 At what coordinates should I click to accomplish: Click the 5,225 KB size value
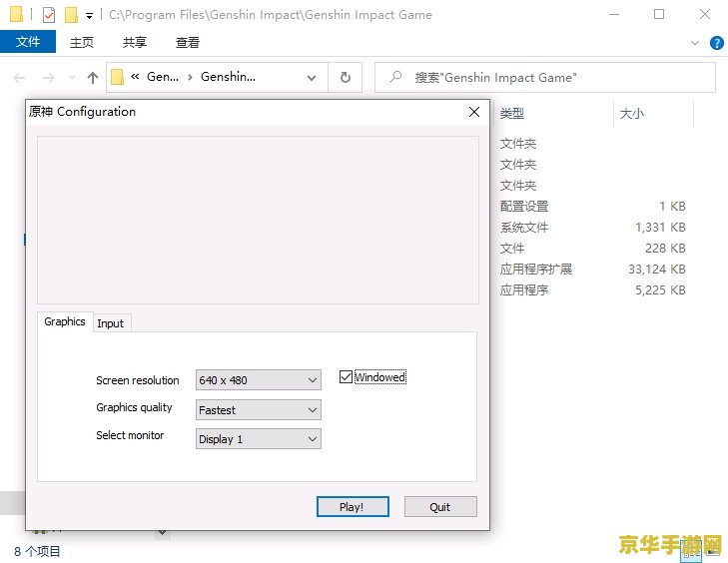(660, 290)
